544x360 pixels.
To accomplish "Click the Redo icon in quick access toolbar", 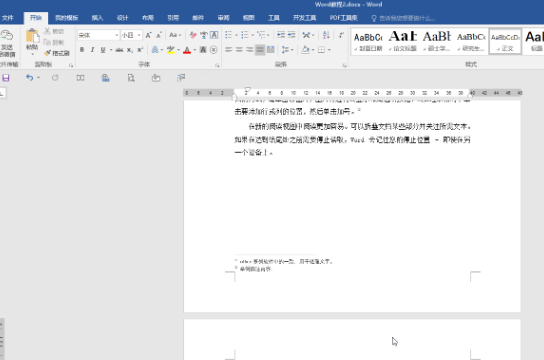I will 55,78.
